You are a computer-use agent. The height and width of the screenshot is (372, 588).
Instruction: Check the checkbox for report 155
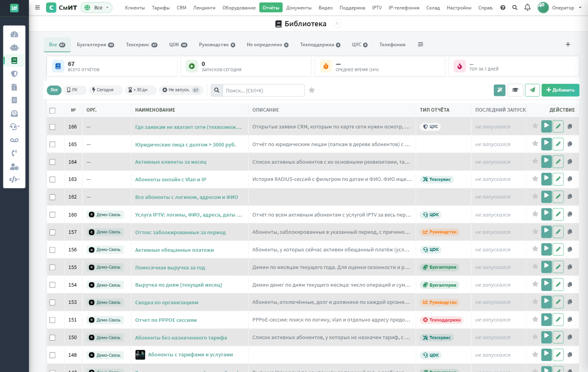pos(53,267)
